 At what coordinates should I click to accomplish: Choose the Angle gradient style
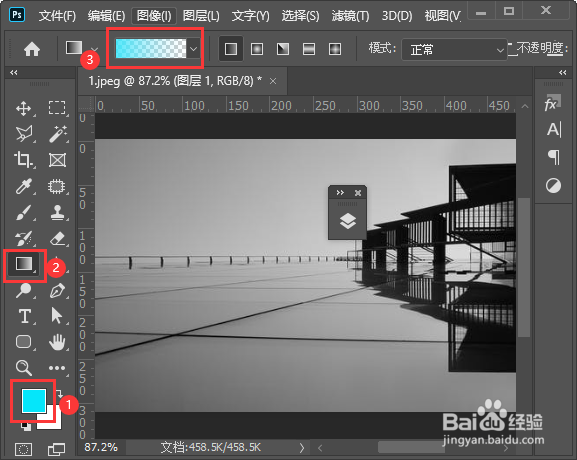283,49
